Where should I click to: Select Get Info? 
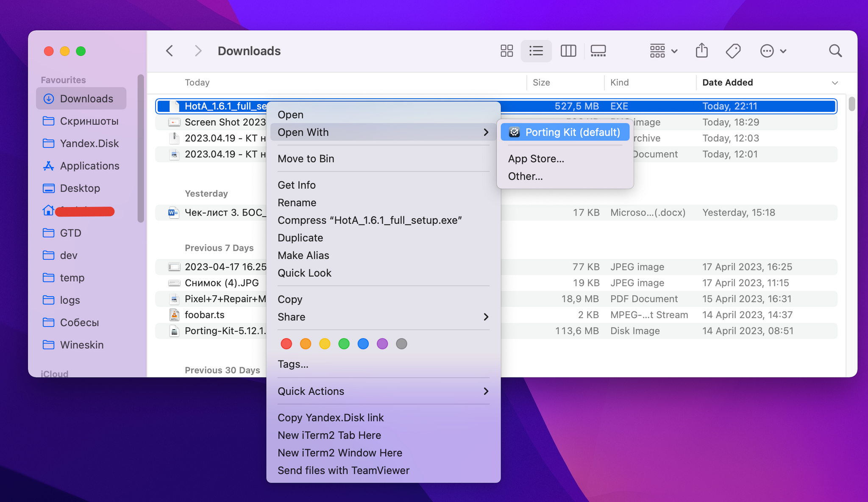pyautogui.click(x=383, y=185)
